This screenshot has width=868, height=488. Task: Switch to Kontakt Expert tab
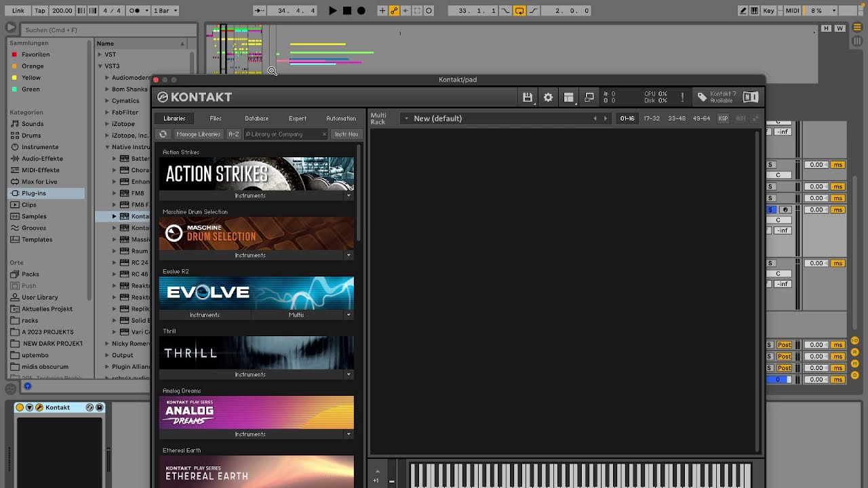pos(298,119)
